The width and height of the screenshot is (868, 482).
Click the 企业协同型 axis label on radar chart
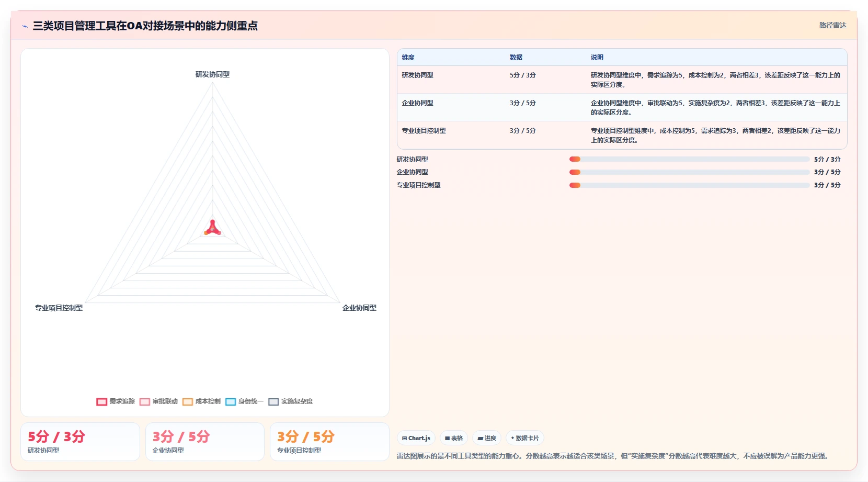coord(360,308)
